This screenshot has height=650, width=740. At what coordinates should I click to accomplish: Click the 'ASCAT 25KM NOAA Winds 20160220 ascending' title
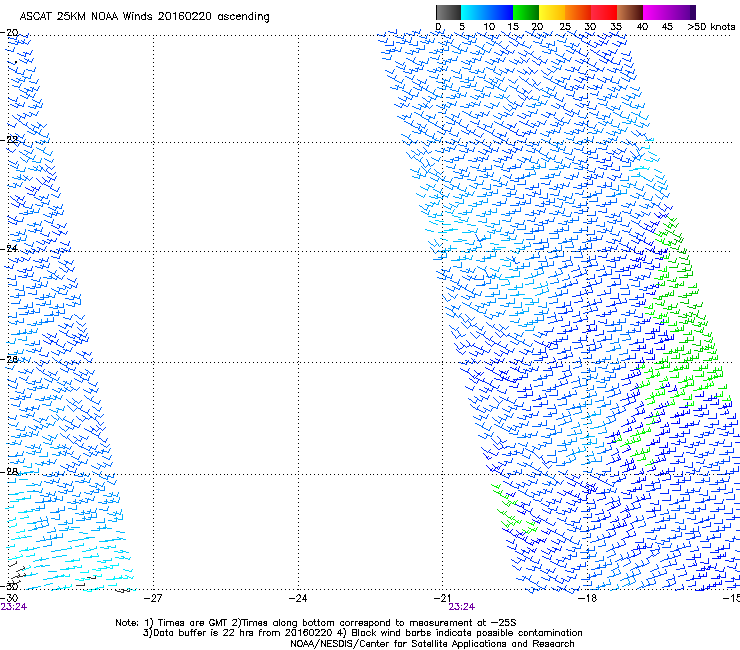coord(144,17)
